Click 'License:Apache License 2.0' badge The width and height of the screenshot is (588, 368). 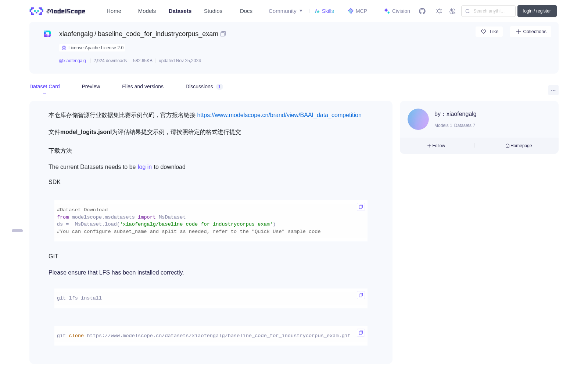tap(92, 48)
